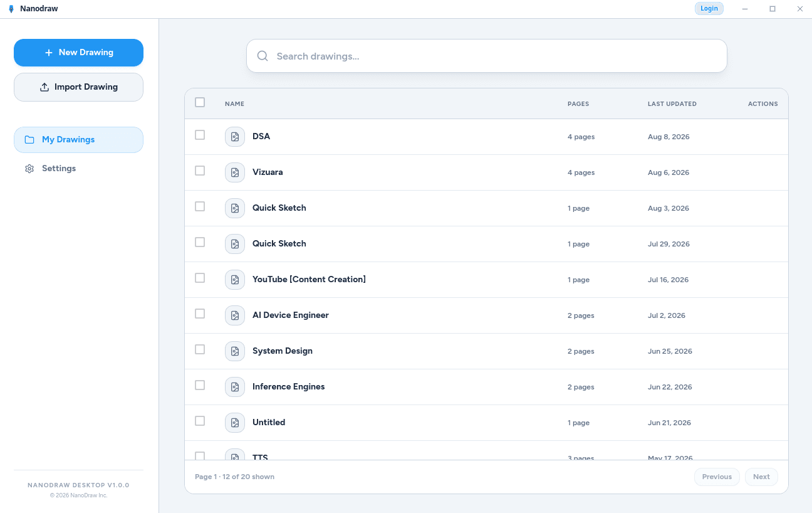The height and width of the screenshot is (513, 812).
Task: Click the Quick Sketch icon dated Aug 3, 2026
Action: [235, 208]
